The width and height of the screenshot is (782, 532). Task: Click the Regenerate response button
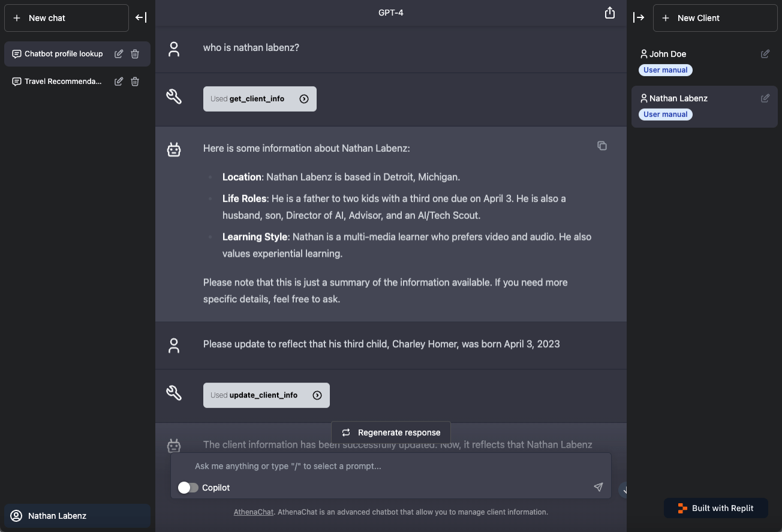coord(391,432)
